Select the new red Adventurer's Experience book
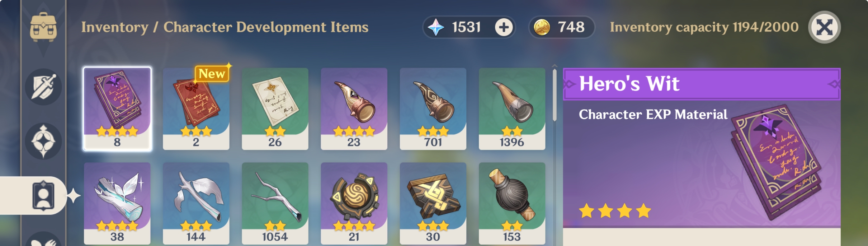Viewport: 868px width, 246px height. click(x=196, y=109)
